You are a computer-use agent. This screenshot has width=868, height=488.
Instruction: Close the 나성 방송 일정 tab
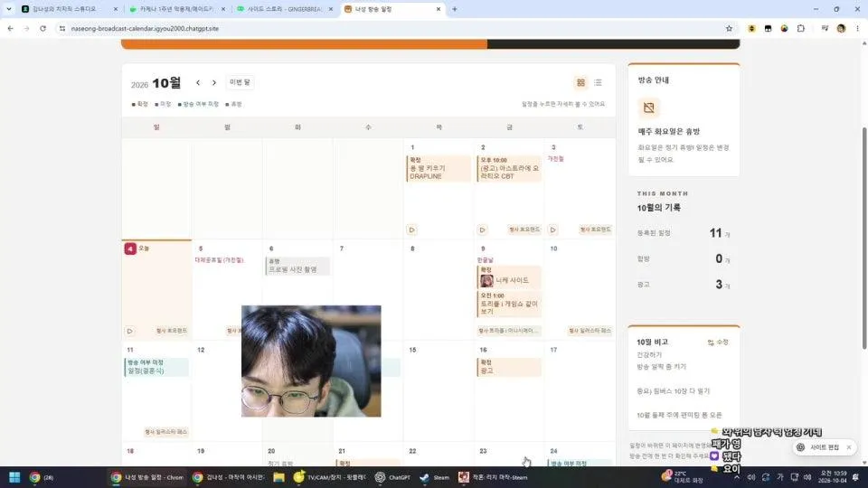coord(438,9)
